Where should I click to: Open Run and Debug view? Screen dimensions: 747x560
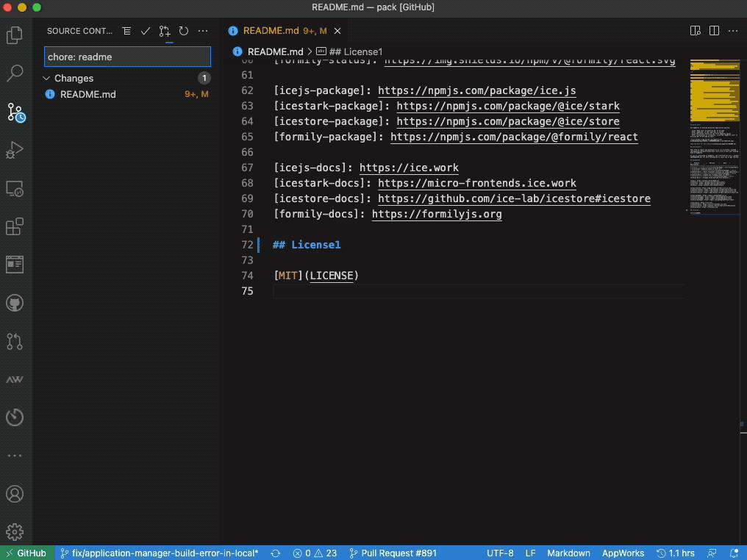coord(15,150)
